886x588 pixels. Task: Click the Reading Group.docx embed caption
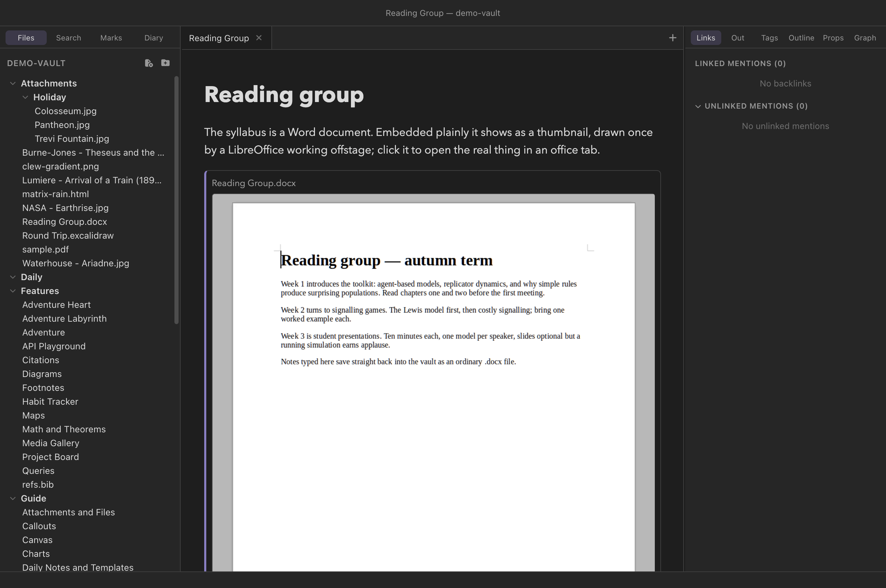(x=254, y=183)
